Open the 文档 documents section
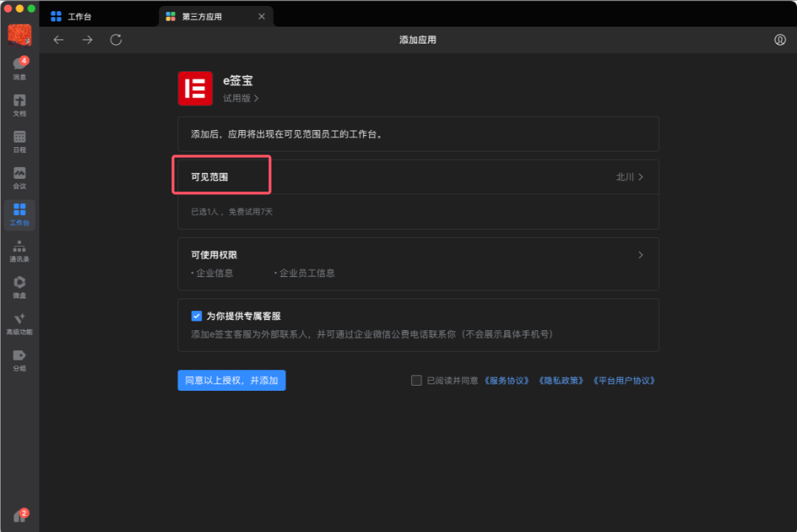The height and width of the screenshot is (532, 797). pos(19,105)
